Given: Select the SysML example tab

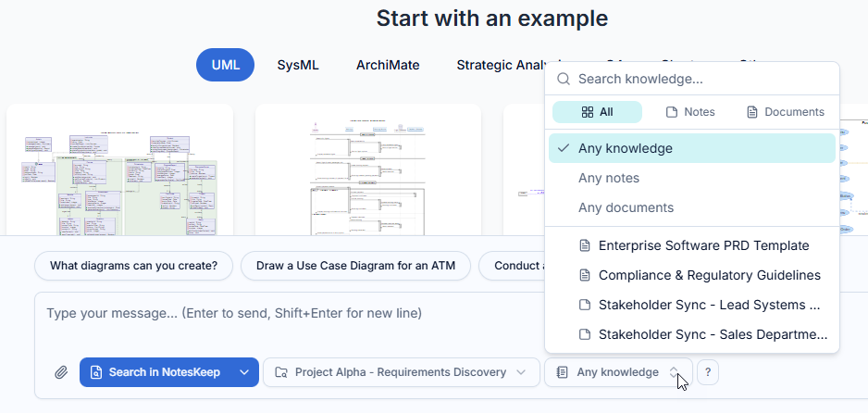Looking at the screenshot, I should 298,65.
